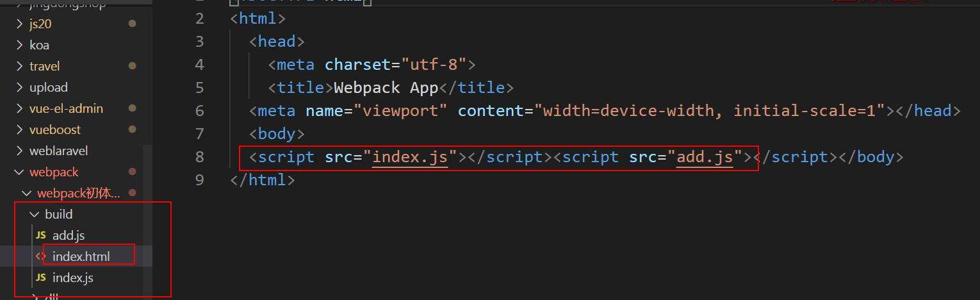Viewport: 980px width, 300px height.
Task: Collapse the build folder chevron
Action: [x=35, y=214]
